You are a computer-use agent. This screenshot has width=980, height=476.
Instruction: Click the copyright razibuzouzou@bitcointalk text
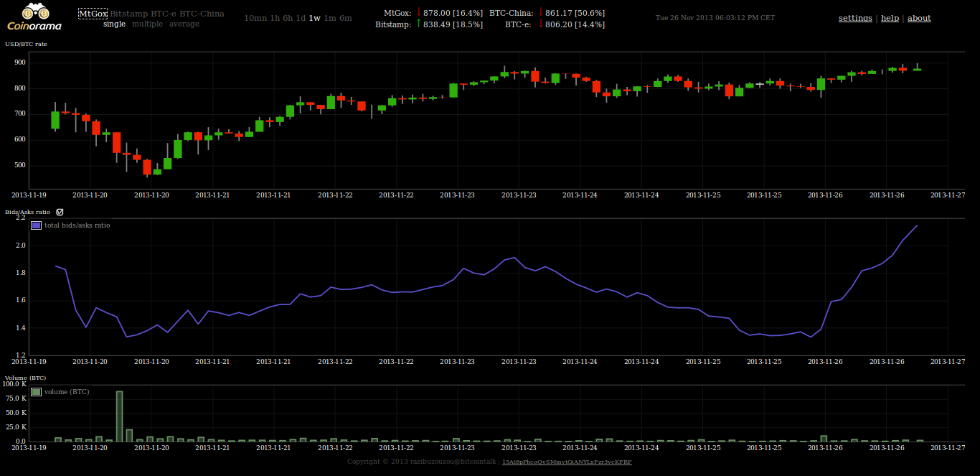(422, 462)
